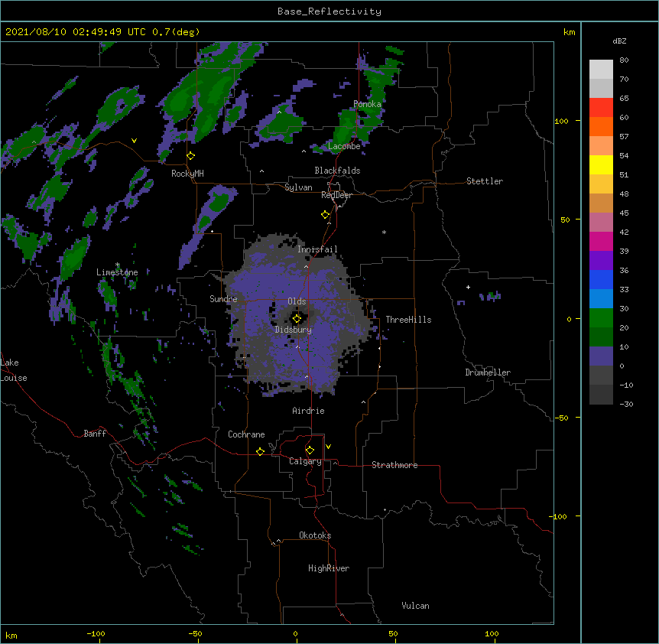Click the yellow diamond marker south of RedDeer

tap(326, 215)
